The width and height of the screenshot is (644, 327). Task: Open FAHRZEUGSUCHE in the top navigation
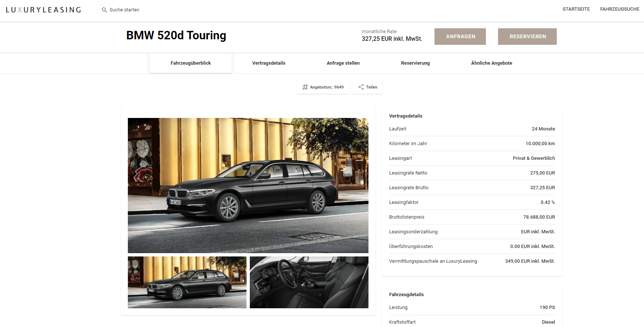click(620, 9)
